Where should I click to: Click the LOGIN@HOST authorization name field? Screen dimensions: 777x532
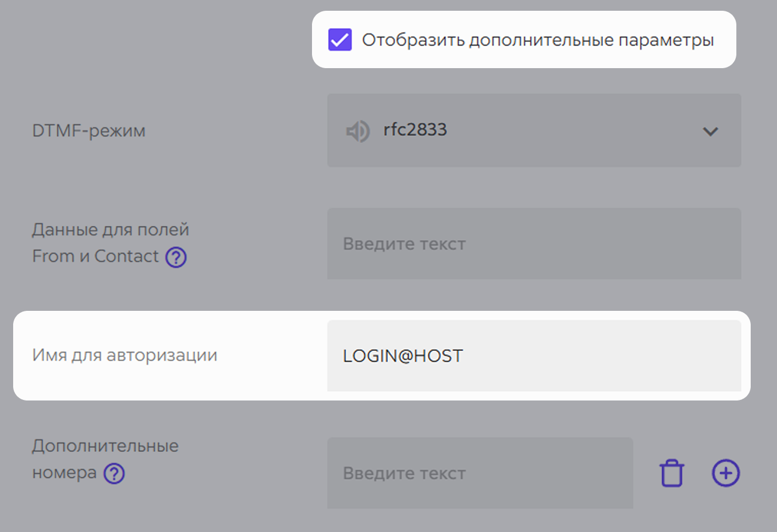[x=534, y=356]
